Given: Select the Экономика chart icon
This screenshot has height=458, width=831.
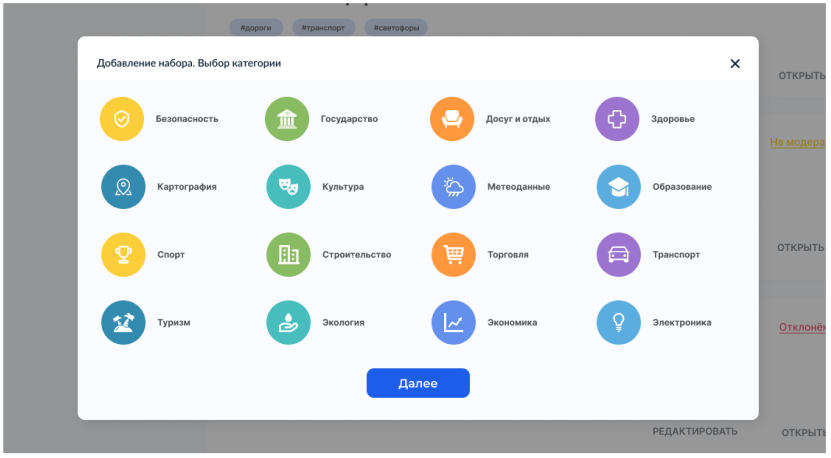Looking at the screenshot, I should click(452, 323).
